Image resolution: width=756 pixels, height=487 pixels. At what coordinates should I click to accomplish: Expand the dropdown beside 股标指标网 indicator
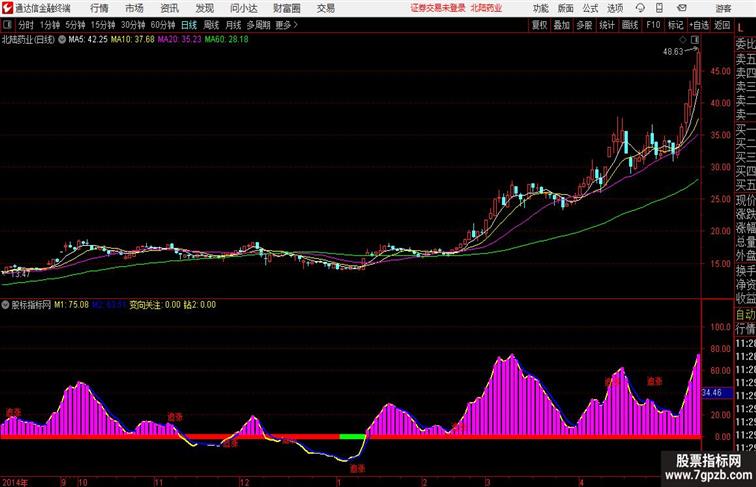[5, 305]
